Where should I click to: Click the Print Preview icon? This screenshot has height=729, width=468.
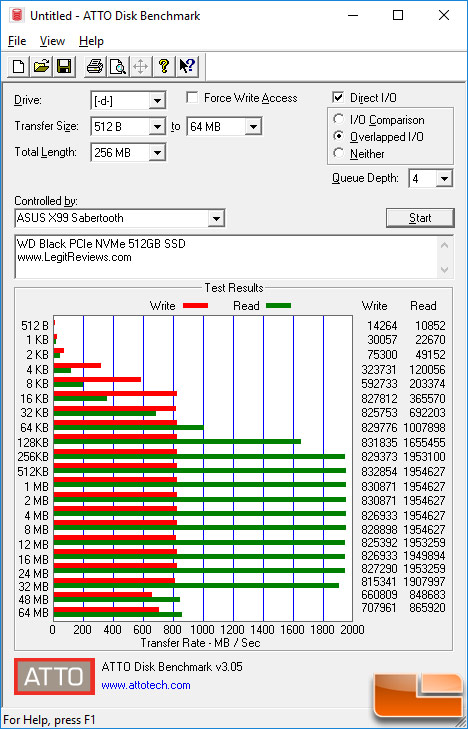[x=118, y=66]
